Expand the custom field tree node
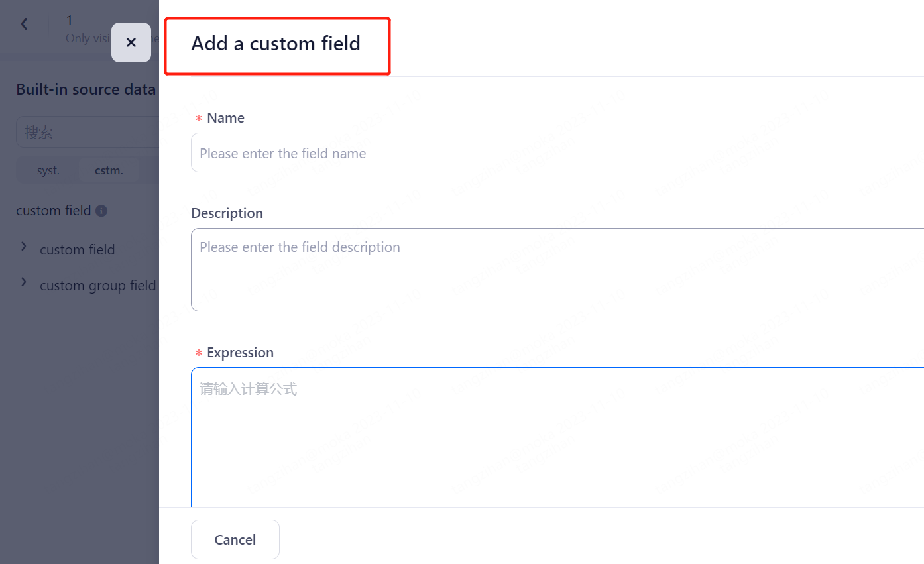Viewport: 924px width, 564px height. tap(24, 247)
